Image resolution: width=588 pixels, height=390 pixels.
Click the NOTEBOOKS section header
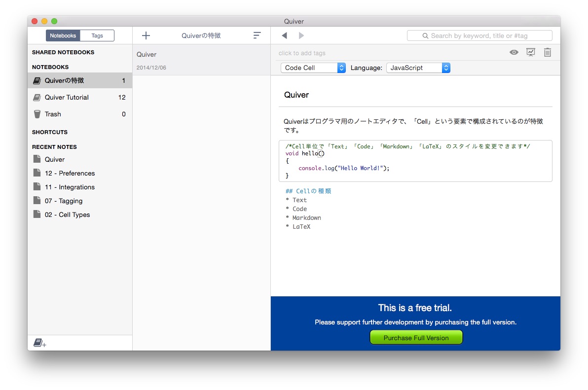50,67
